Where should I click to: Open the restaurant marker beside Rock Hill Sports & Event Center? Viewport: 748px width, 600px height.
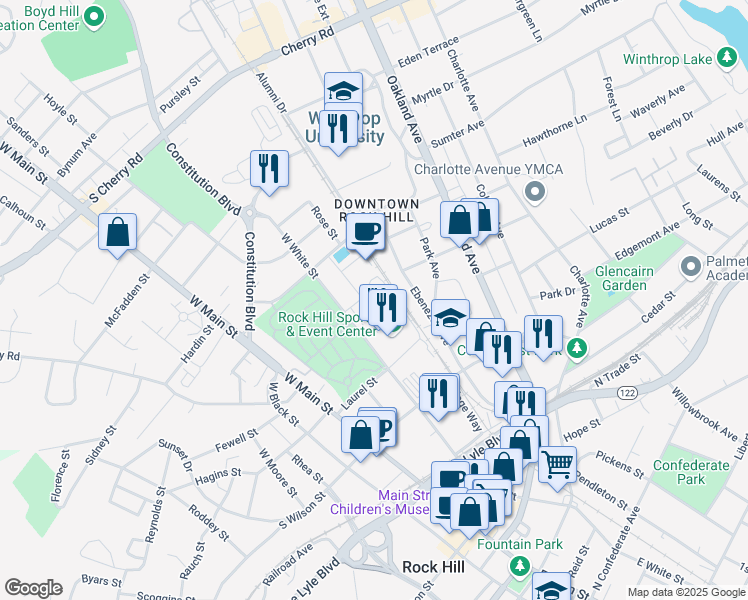click(x=387, y=311)
